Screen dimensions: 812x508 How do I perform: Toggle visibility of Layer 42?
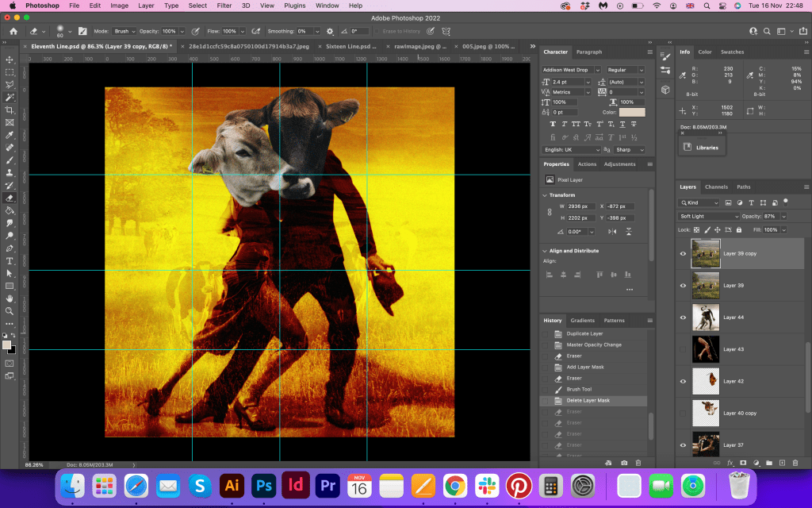click(683, 381)
